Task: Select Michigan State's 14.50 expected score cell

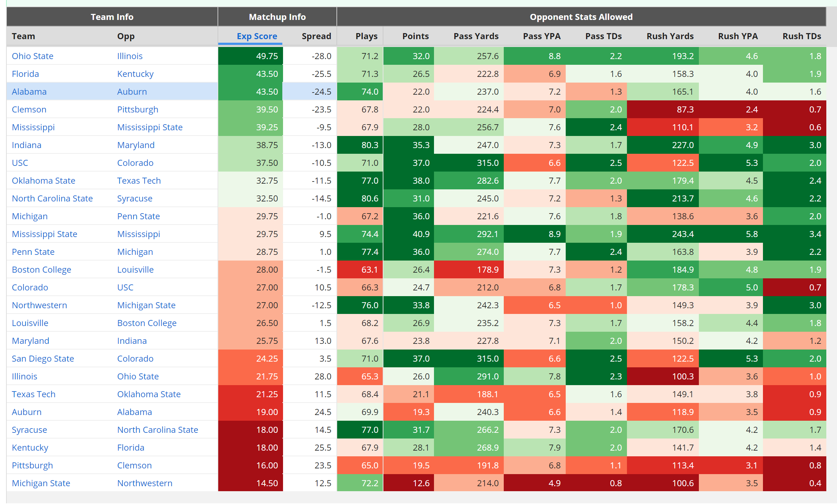Action: (x=251, y=483)
